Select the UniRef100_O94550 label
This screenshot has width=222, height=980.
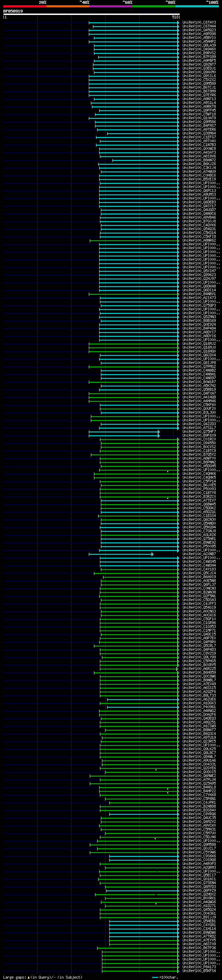(x=199, y=443)
